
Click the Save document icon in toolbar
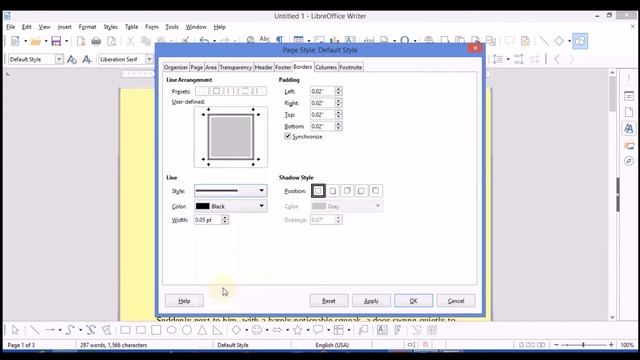click(x=56, y=41)
